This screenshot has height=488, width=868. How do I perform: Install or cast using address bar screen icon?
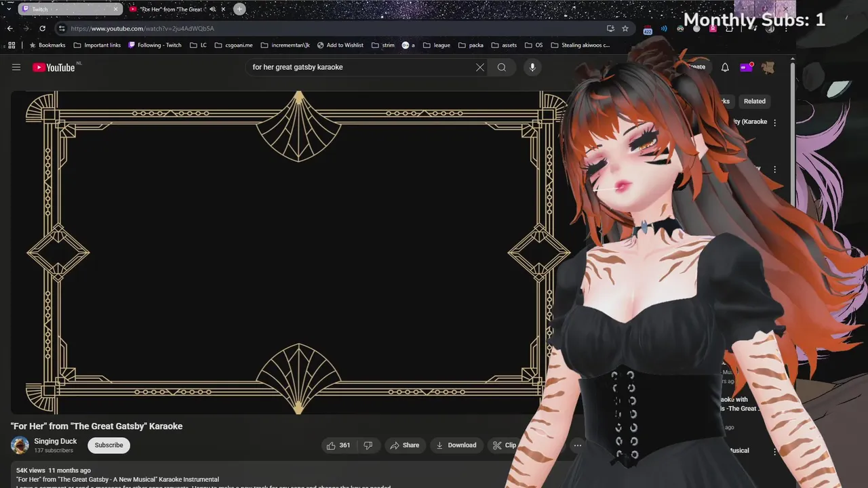610,28
